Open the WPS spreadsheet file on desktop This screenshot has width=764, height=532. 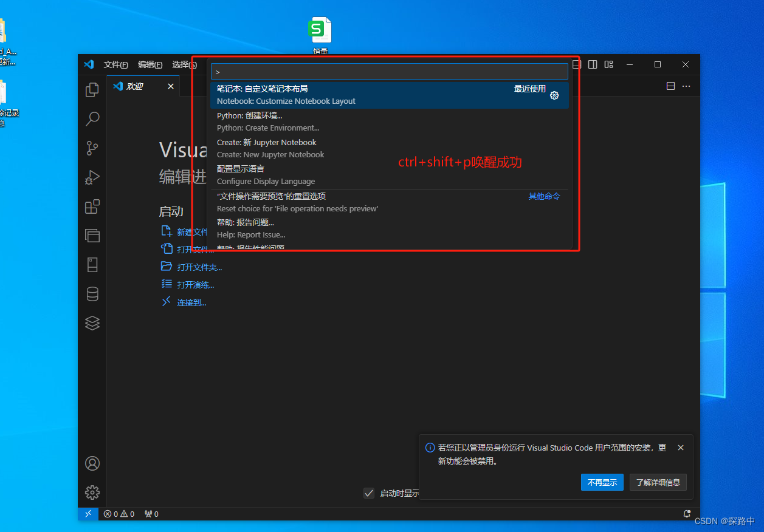320,36
